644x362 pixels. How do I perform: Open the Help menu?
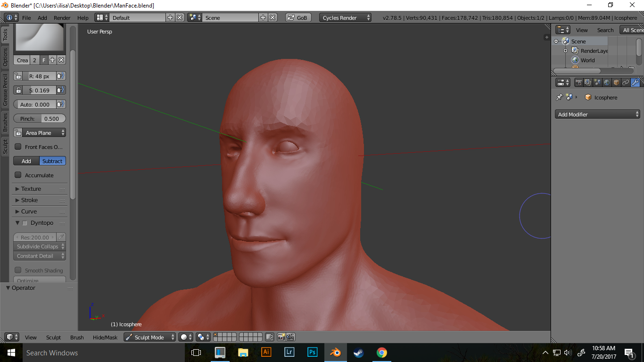(x=83, y=17)
